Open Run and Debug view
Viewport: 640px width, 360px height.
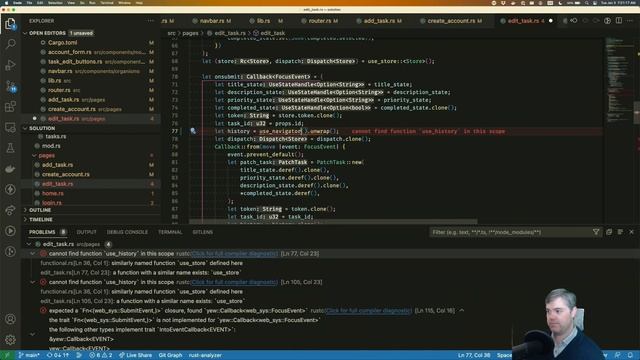pos(10,65)
